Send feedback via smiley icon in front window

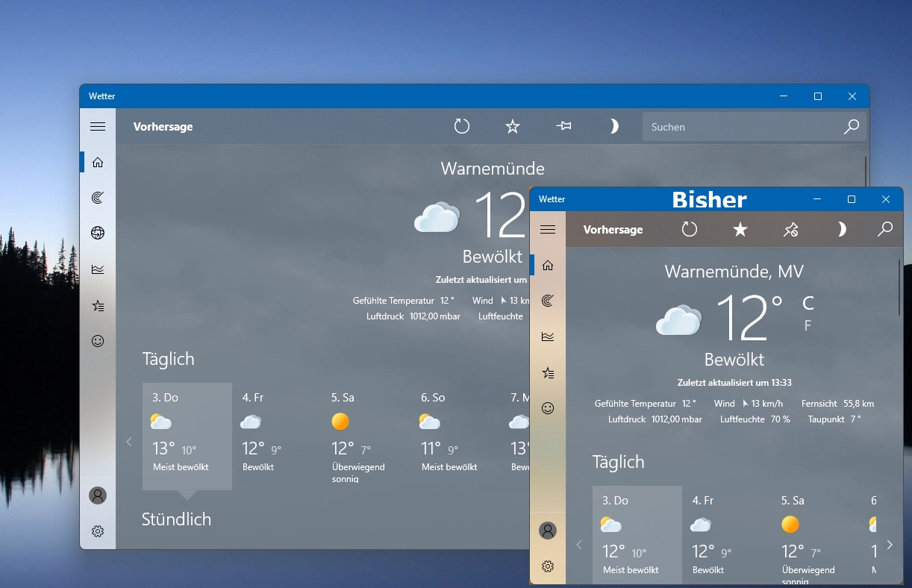pyautogui.click(x=548, y=408)
